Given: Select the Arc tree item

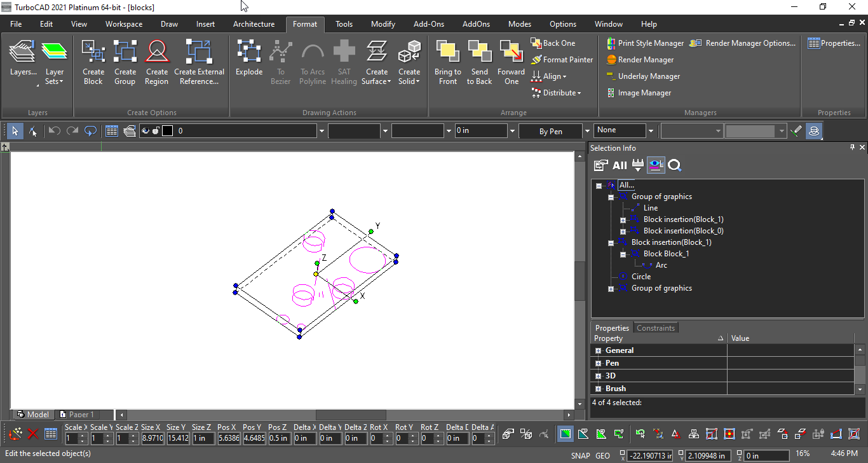Looking at the screenshot, I should click(x=661, y=265).
